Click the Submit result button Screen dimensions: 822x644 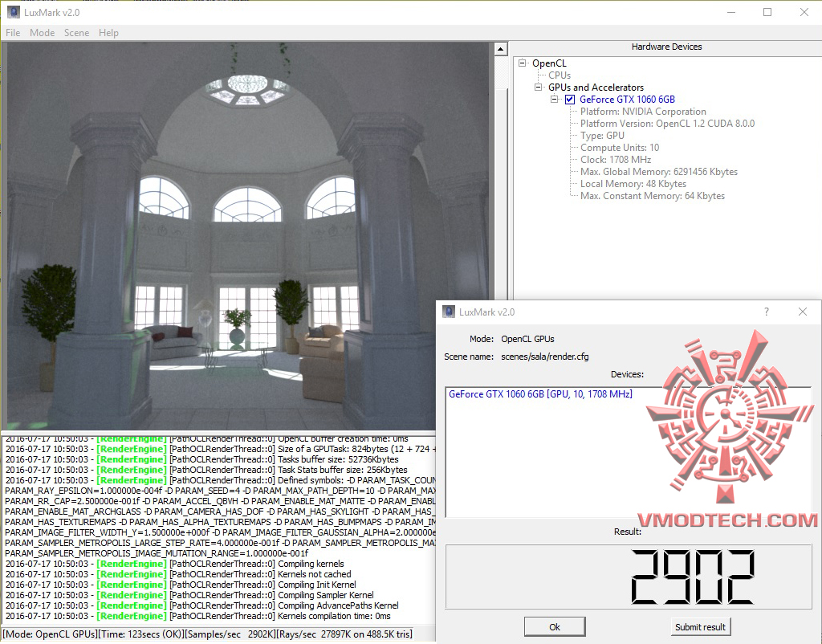pyautogui.click(x=700, y=626)
